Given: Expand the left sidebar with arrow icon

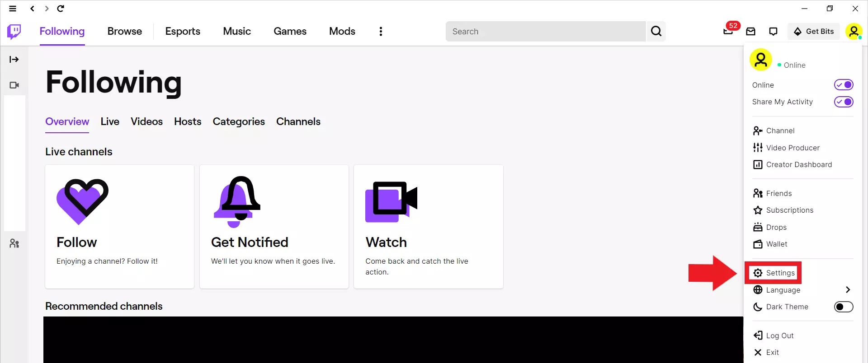Looking at the screenshot, I should click(x=14, y=60).
